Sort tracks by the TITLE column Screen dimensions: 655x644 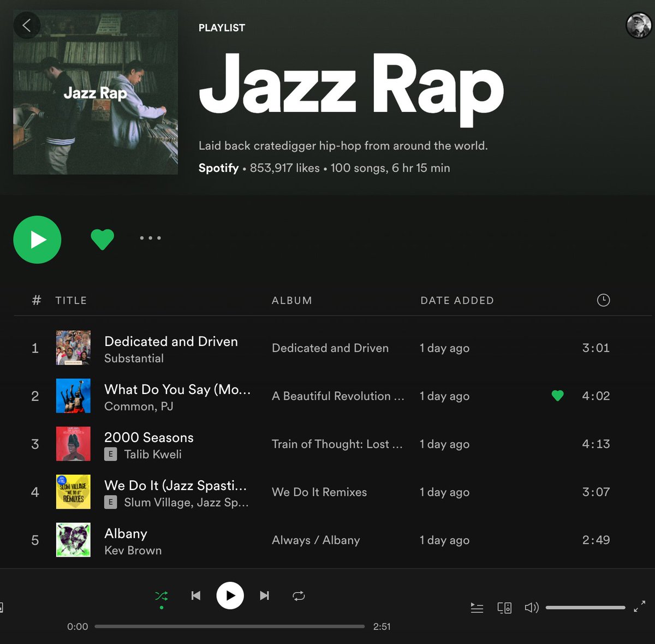point(71,300)
